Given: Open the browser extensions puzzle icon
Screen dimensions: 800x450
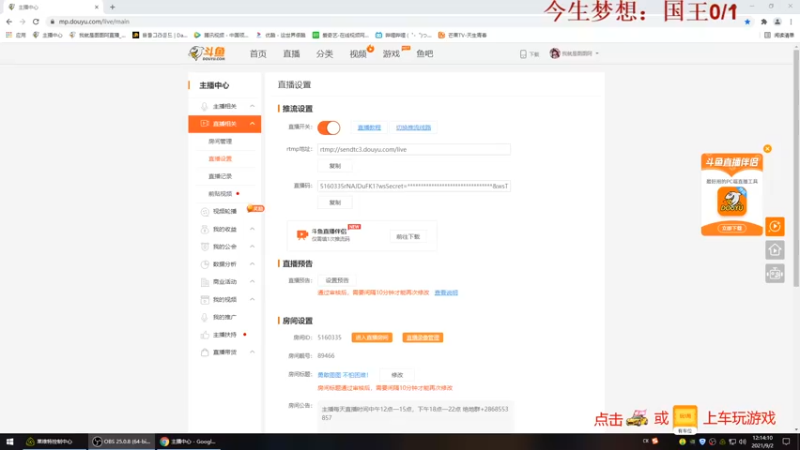Looking at the screenshot, I should [764, 21].
